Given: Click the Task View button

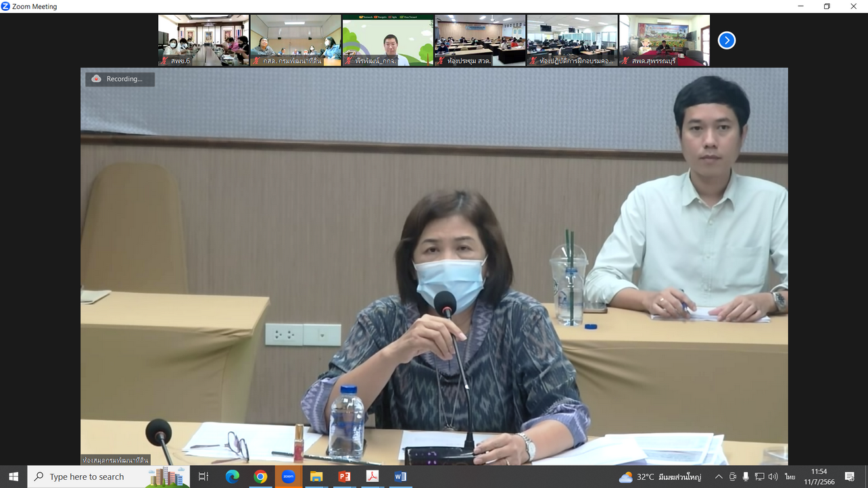Looking at the screenshot, I should [x=203, y=477].
